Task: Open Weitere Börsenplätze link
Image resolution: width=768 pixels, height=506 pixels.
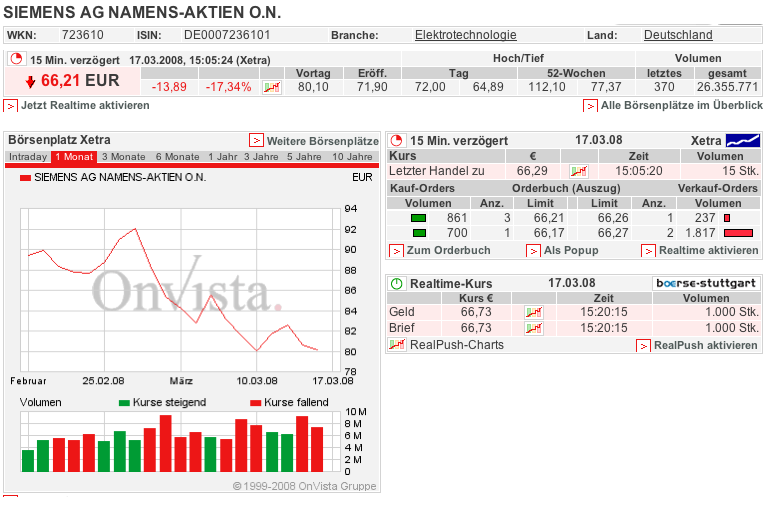Action: click(323, 141)
